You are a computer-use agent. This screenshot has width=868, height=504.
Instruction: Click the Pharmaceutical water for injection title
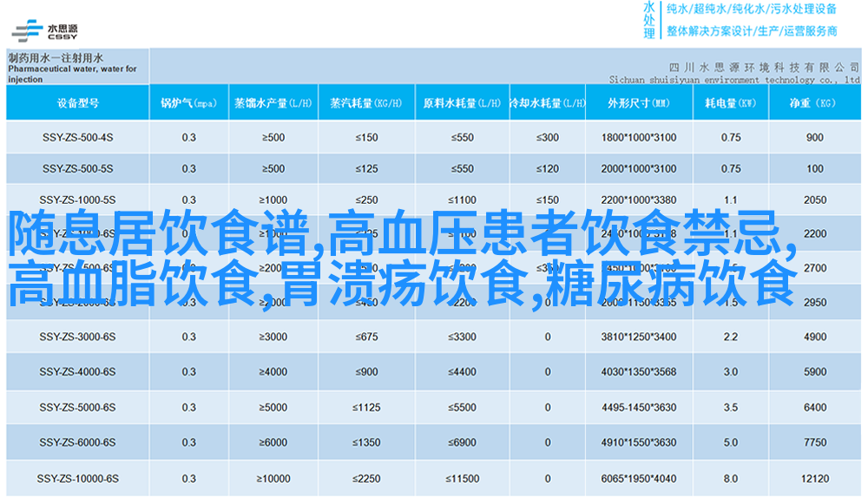[x=72, y=69]
